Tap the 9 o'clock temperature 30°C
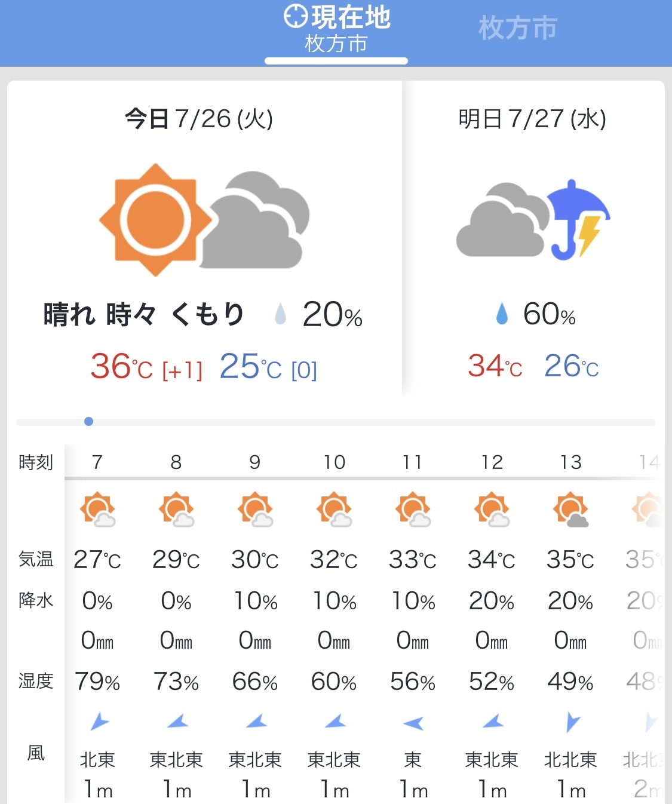 point(255,560)
